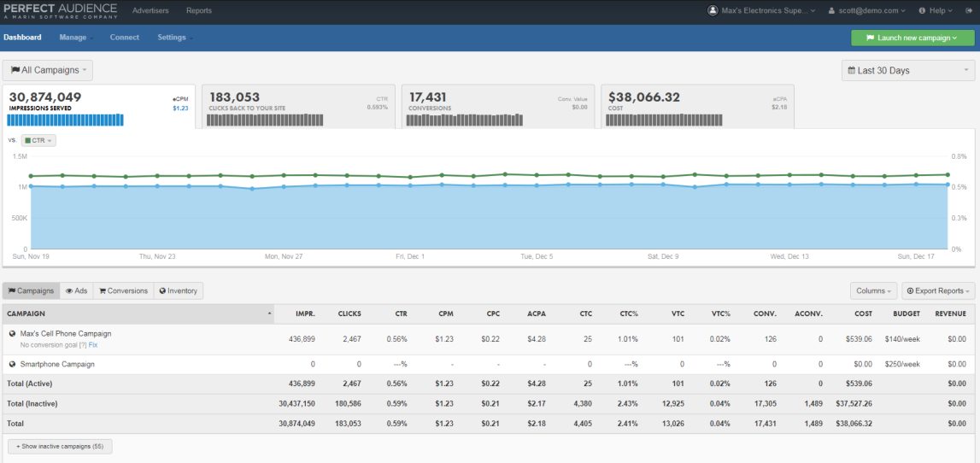
Task: Open the Columns dropdown
Action: pyautogui.click(x=873, y=291)
